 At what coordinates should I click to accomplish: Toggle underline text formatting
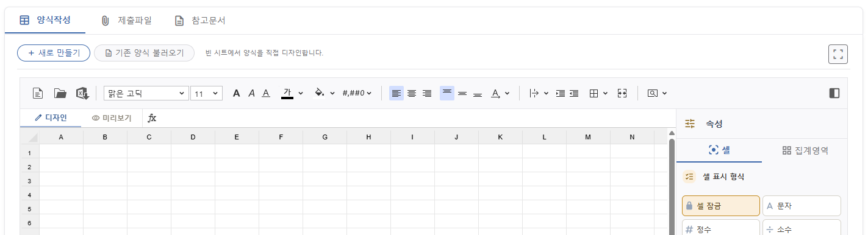tap(266, 93)
